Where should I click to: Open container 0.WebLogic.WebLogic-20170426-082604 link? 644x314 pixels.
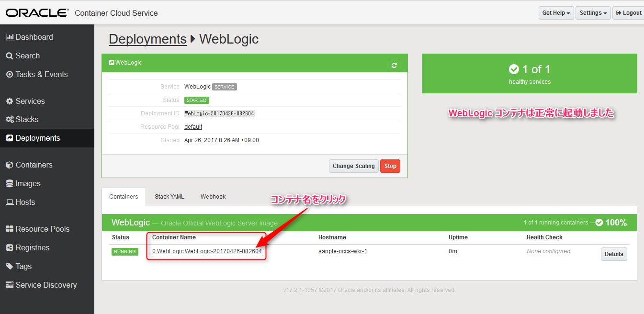click(207, 251)
